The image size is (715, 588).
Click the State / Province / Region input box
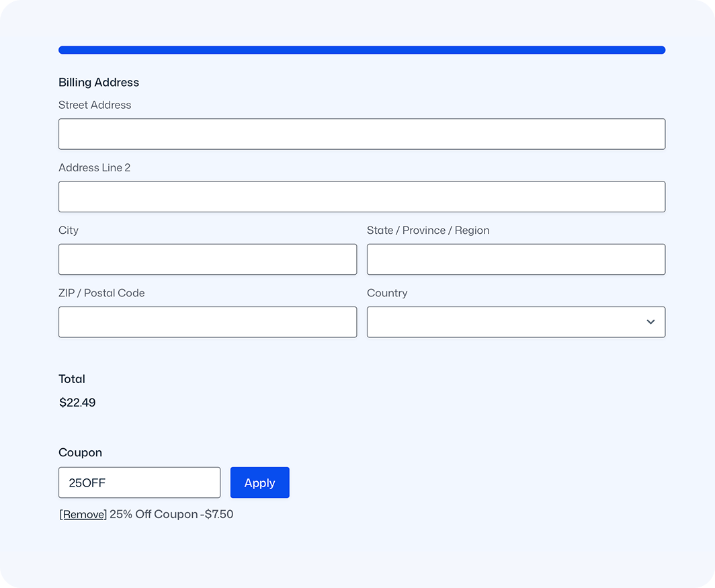click(515, 259)
